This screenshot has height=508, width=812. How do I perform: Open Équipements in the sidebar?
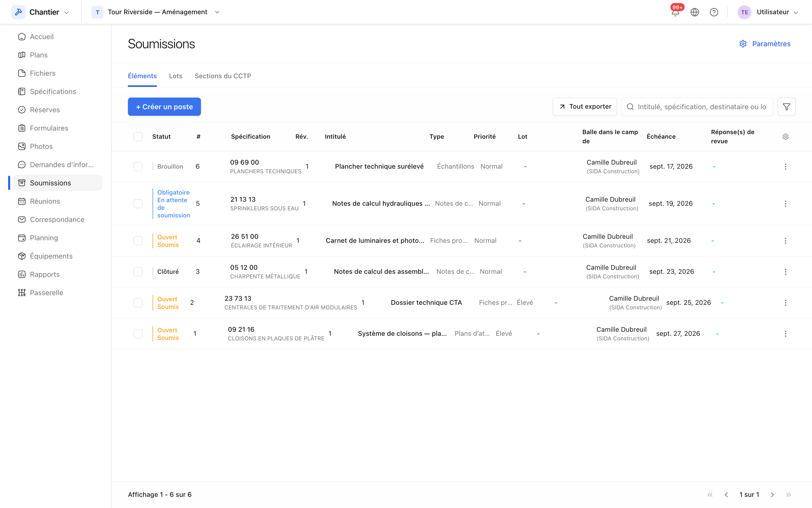[x=58, y=256]
